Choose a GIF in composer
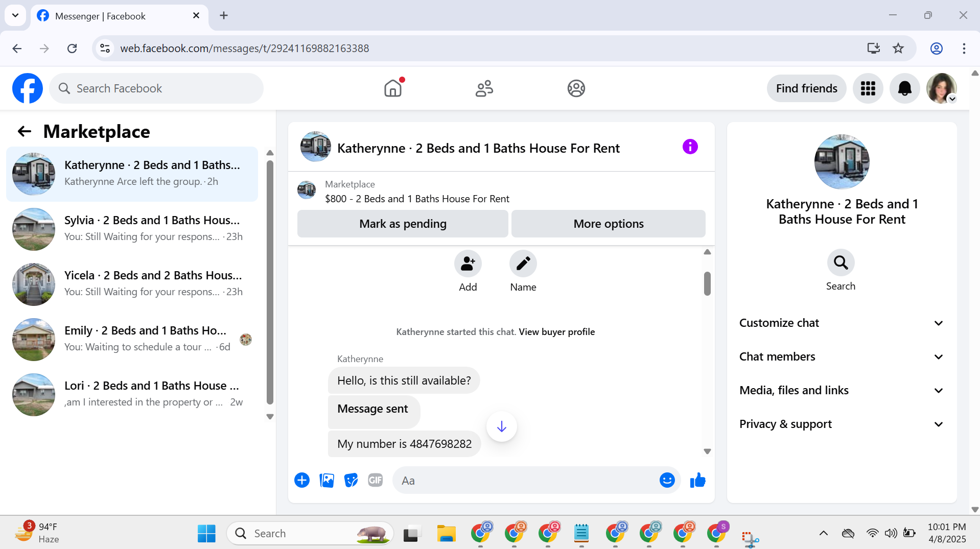 pyautogui.click(x=376, y=481)
